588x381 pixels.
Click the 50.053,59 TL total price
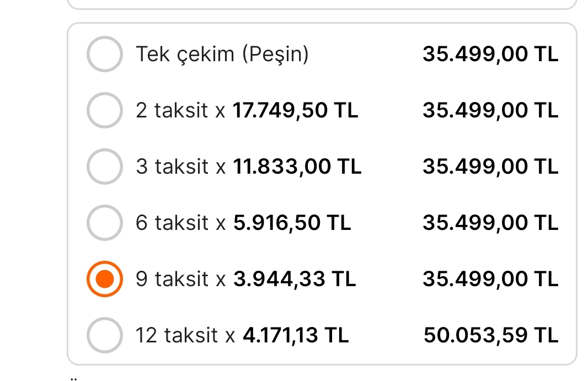[491, 335]
